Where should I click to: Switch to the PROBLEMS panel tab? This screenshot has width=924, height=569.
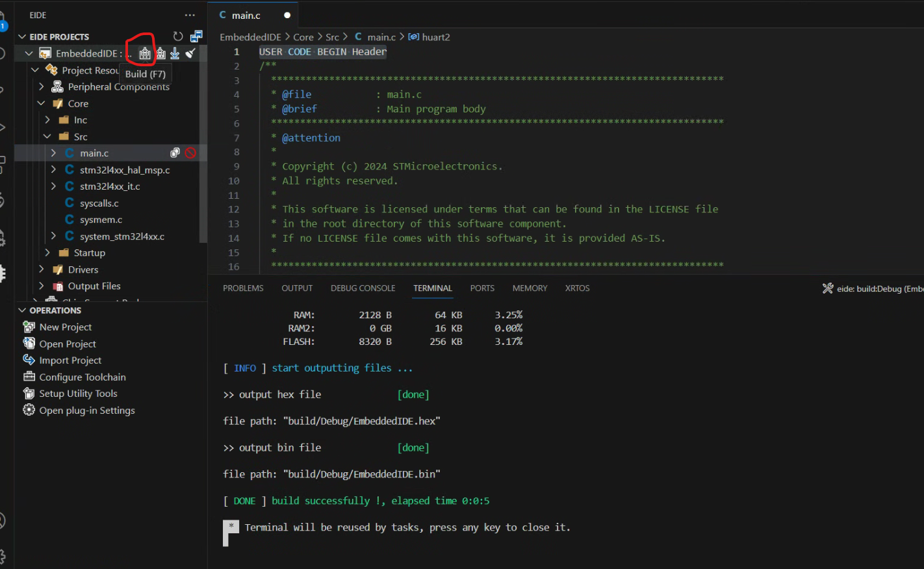click(243, 288)
